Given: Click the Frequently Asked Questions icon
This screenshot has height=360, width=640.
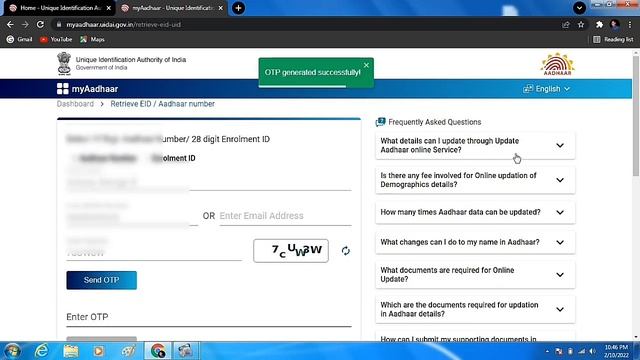Looking at the screenshot, I should (x=380, y=122).
